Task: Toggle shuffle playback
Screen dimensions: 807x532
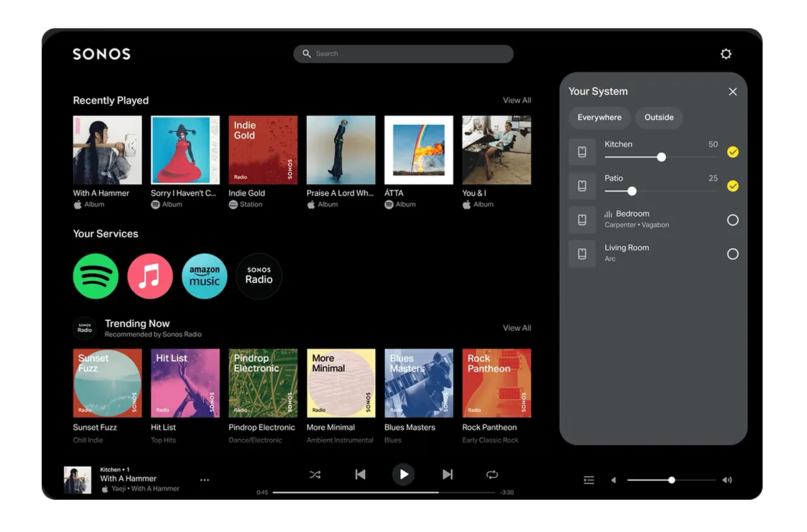Action: (315, 475)
